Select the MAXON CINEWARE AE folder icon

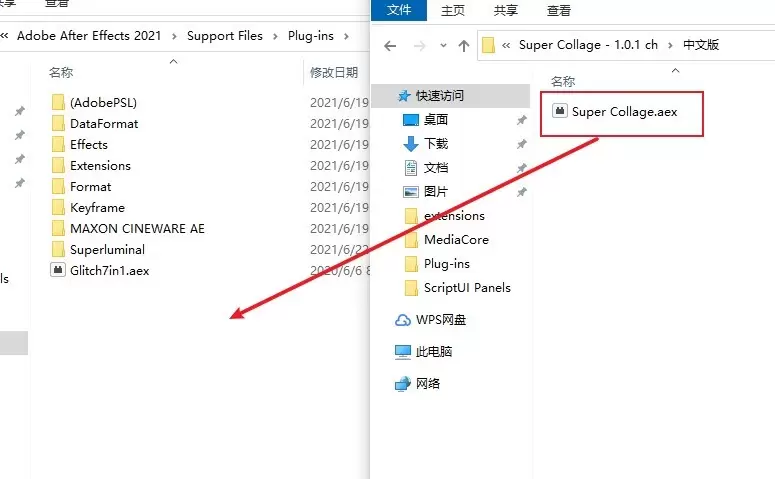tap(58, 228)
